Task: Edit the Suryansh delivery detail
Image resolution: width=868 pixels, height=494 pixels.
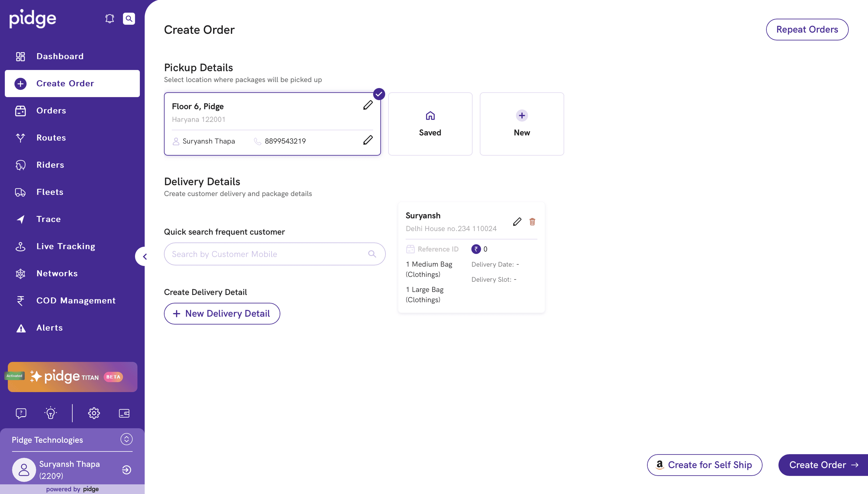Action: 517,222
